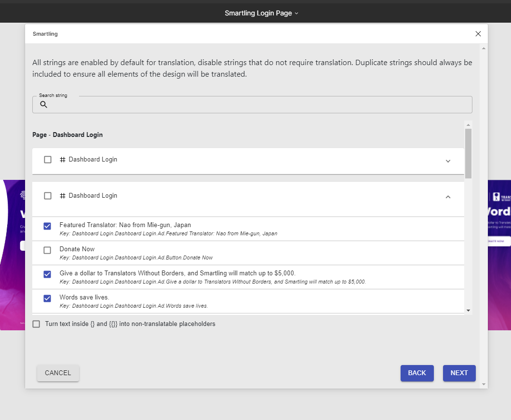
Task: Disable the Give a dollar matching string
Action: click(47, 274)
